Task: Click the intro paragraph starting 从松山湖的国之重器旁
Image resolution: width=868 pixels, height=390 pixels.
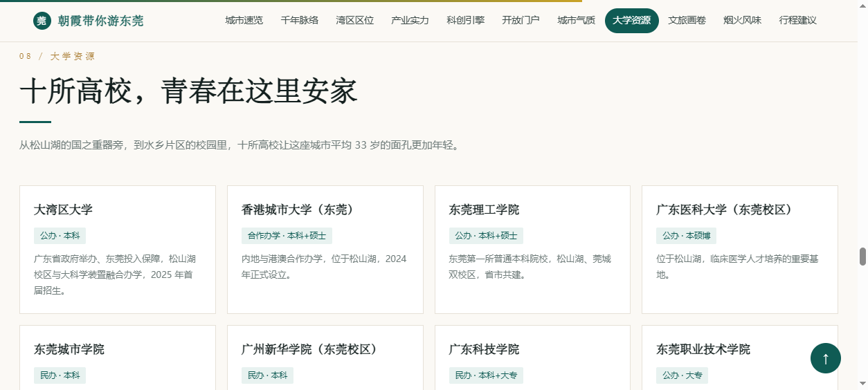Action: (x=239, y=145)
